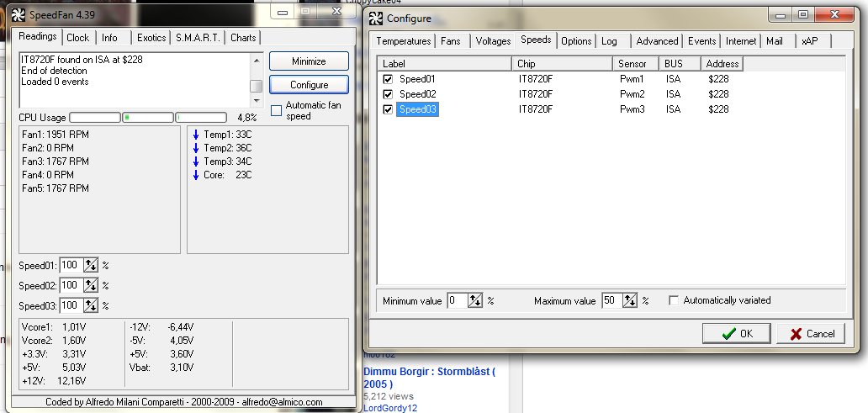The height and width of the screenshot is (413, 868).
Task: Click the Address column header
Action: click(x=722, y=64)
